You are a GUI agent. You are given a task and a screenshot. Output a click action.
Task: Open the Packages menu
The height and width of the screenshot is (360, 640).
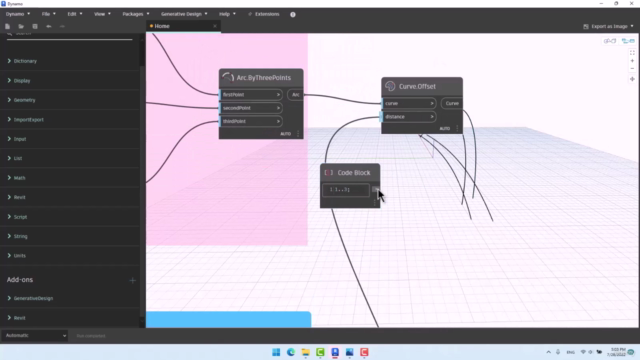(x=136, y=14)
